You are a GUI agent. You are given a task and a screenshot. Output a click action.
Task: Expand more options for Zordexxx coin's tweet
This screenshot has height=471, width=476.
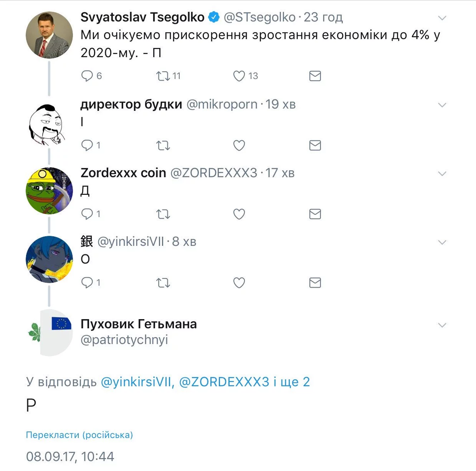tap(442, 174)
